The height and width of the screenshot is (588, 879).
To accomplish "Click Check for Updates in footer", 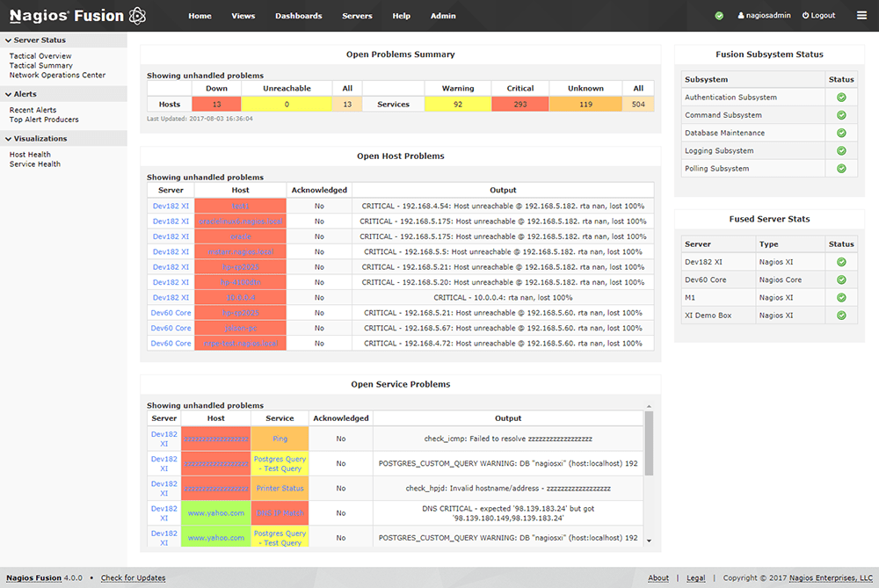I will (x=133, y=578).
